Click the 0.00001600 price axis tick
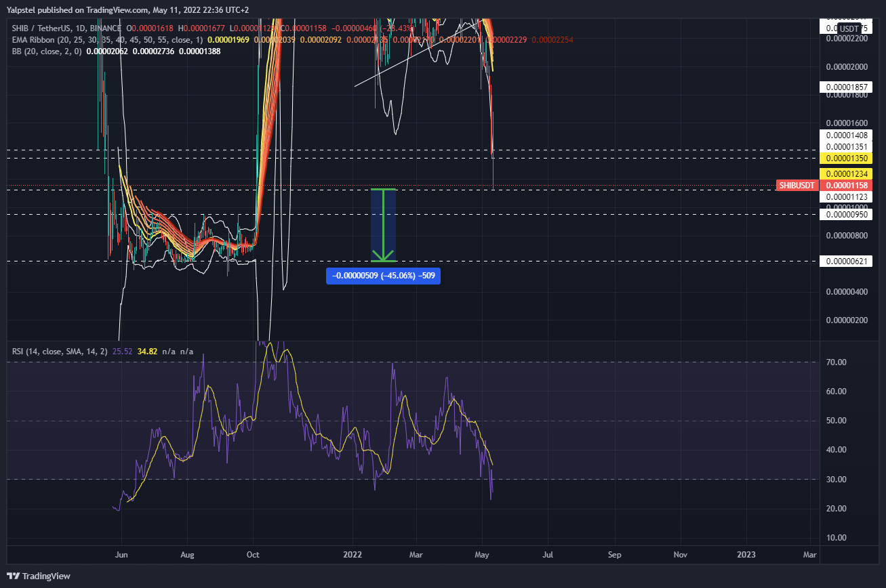Screen dimensions: 886x588 pyautogui.click(x=846, y=123)
